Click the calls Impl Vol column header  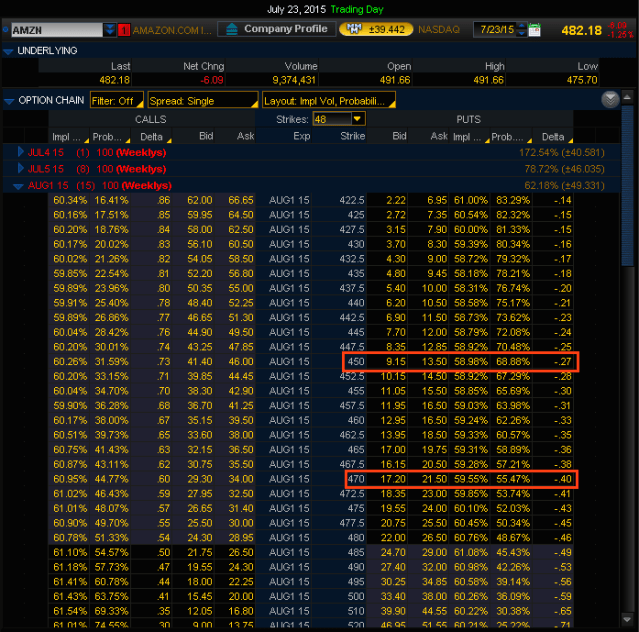(x=69, y=137)
